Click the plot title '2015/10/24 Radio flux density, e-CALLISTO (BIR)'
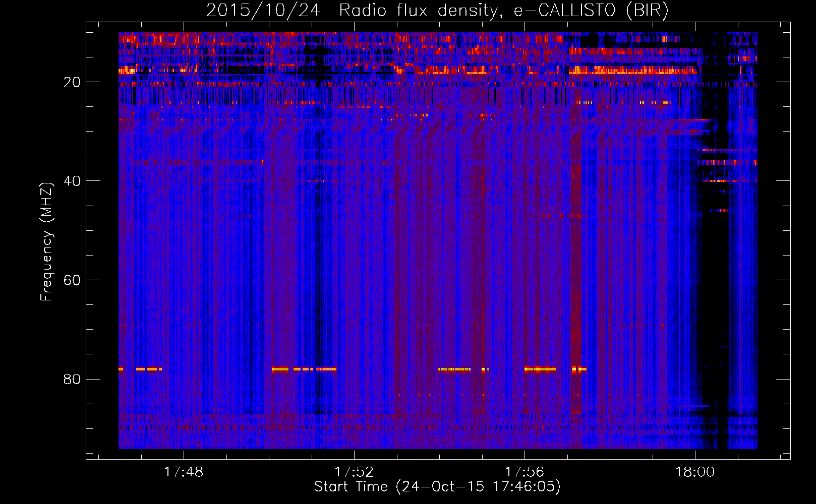Image resolution: width=816 pixels, height=504 pixels. (437, 10)
